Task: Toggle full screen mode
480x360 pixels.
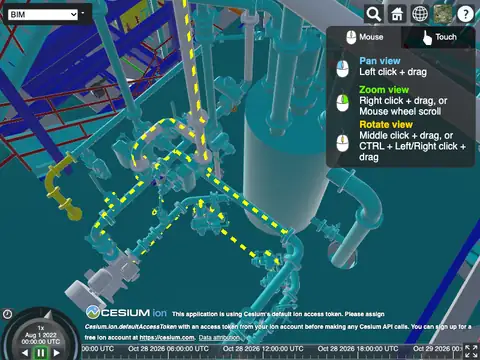Action: [472, 352]
